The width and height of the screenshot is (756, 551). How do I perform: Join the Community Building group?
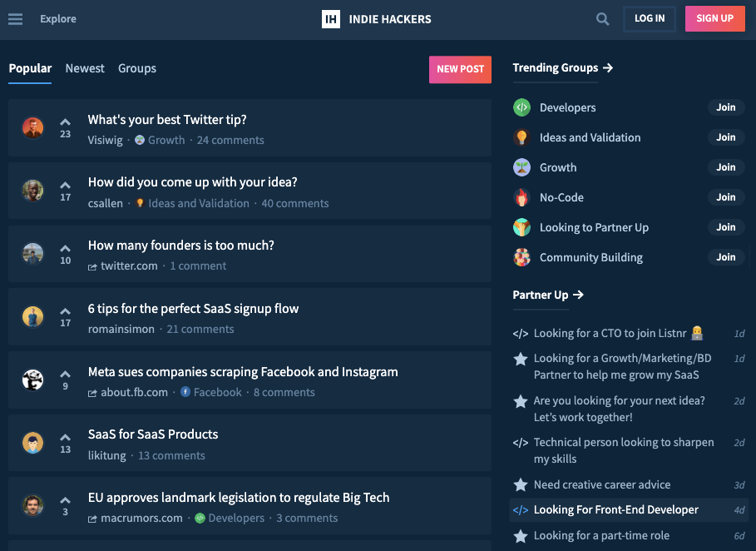(x=725, y=257)
